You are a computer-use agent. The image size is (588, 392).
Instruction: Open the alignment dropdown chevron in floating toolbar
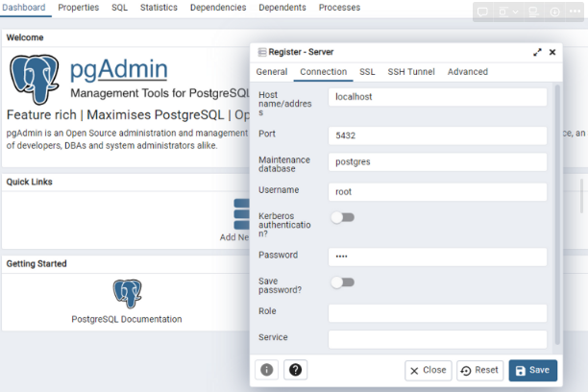click(516, 12)
